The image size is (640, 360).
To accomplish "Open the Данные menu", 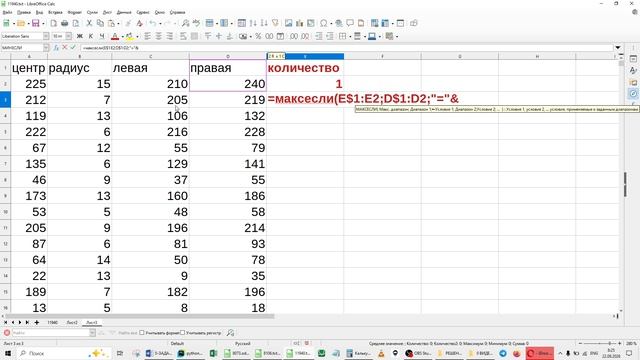I will 124,12.
